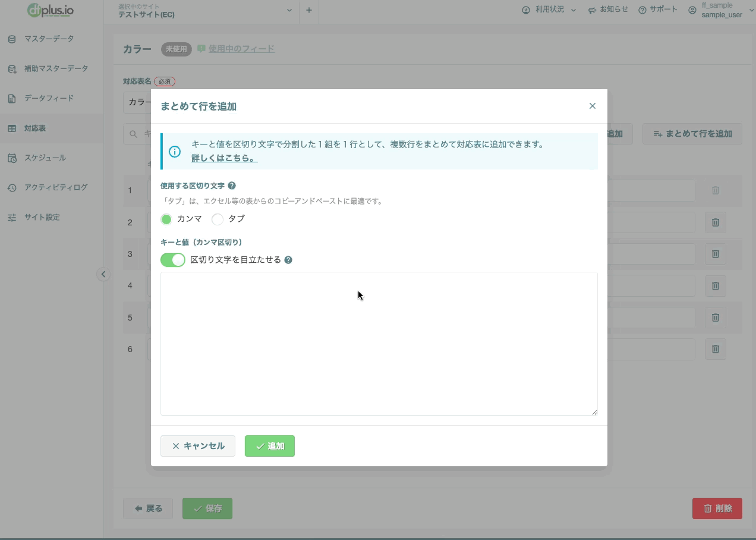Delete row 6 with trash icon
The height and width of the screenshot is (540, 756).
point(716,349)
